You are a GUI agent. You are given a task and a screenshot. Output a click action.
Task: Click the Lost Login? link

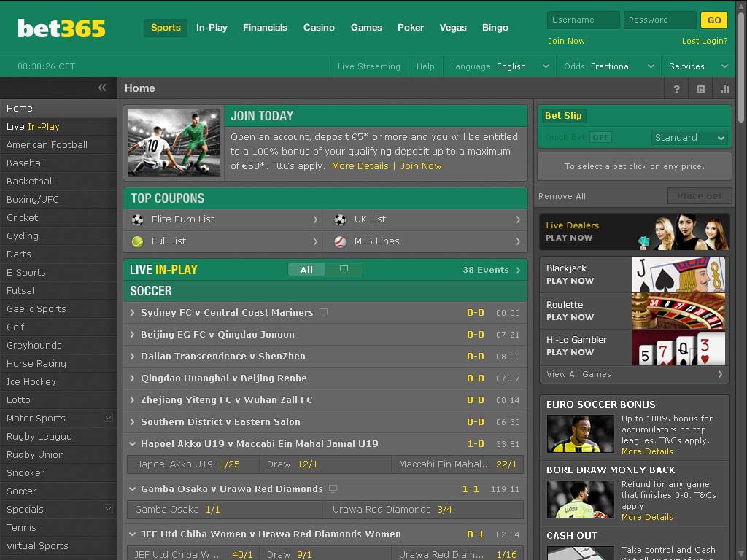[x=705, y=41]
